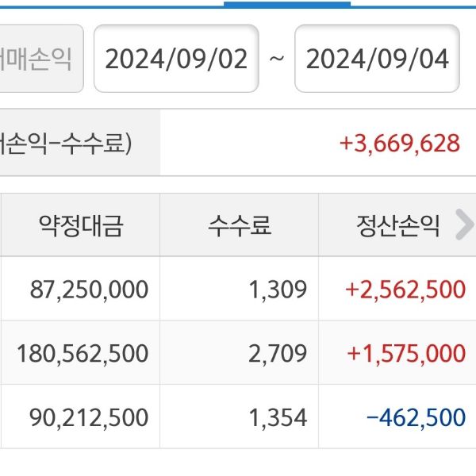Image resolution: width=476 pixels, height=476 pixels.
Task: Click the 수수료 column header
Action: point(239,226)
